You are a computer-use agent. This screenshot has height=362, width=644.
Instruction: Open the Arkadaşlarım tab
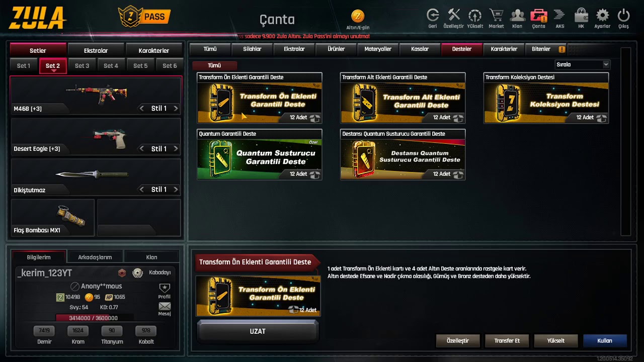pyautogui.click(x=95, y=257)
